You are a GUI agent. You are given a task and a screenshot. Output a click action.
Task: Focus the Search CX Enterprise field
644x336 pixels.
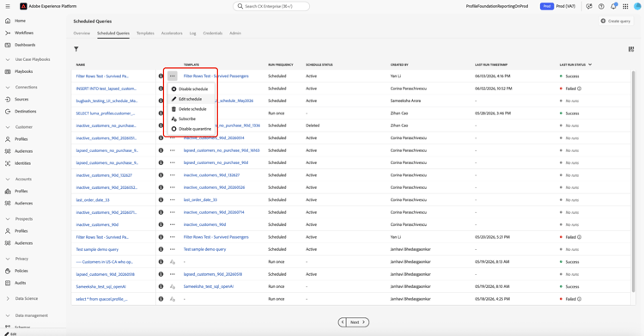271,7
